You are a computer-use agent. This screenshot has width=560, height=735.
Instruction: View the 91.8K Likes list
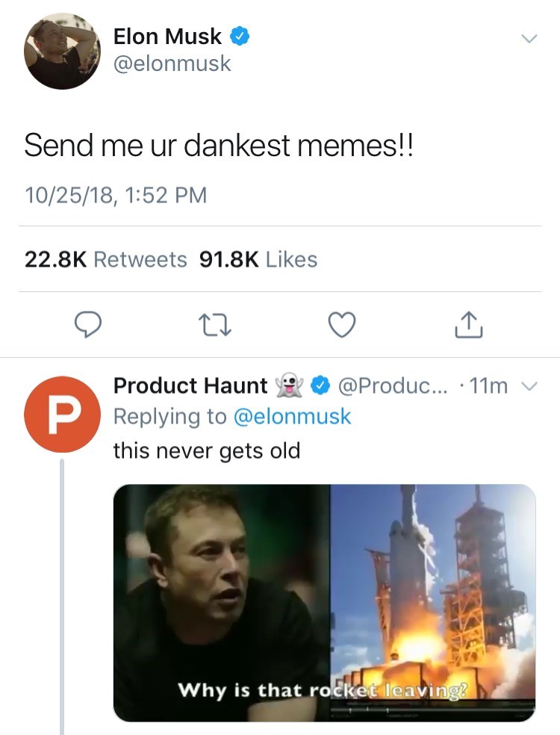[258, 259]
